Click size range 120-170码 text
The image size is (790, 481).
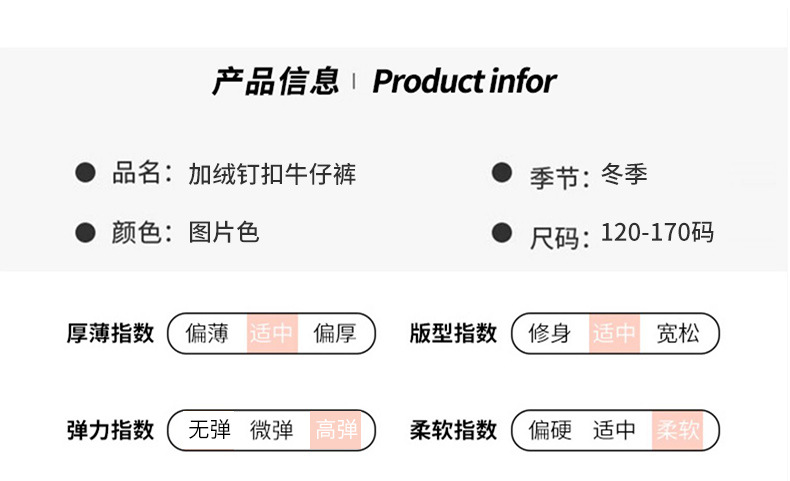[657, 233]
